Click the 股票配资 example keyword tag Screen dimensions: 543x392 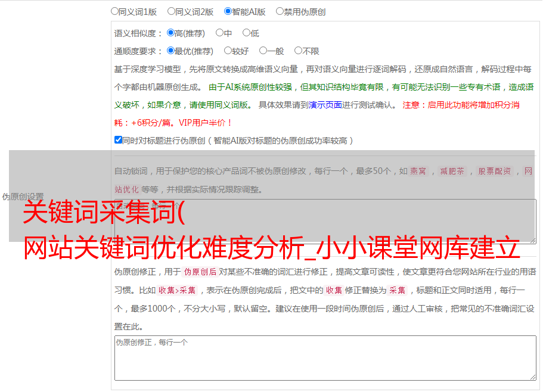[495, 171]
